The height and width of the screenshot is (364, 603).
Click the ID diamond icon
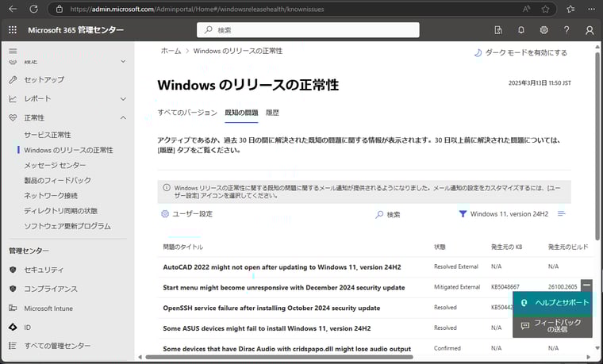point(13,327)
